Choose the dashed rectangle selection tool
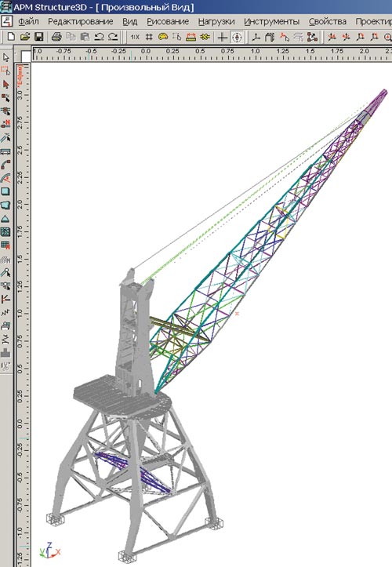392x567 pixels. coord(5,71)
